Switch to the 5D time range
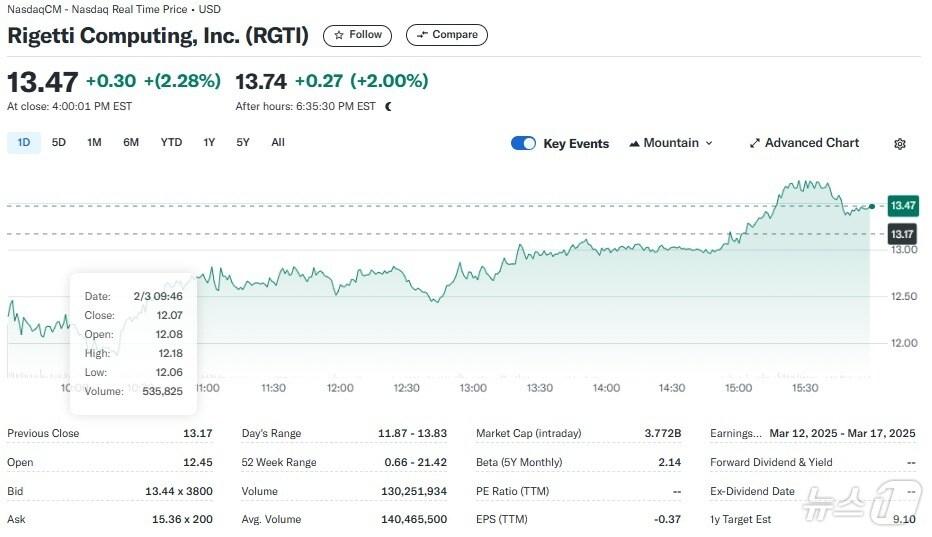Image resolution: width=932 pixels, height=537 pixels. pos(59,142)
